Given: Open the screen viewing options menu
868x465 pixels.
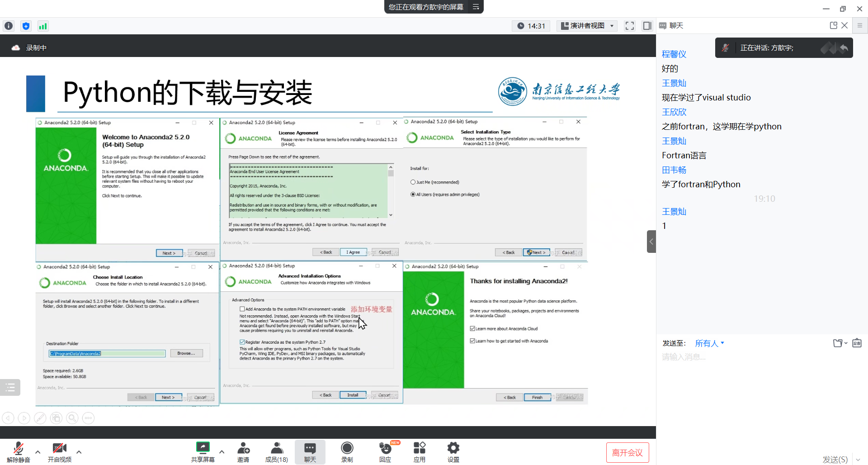Looking at the screenshot, I should click(x=476, y=7).
